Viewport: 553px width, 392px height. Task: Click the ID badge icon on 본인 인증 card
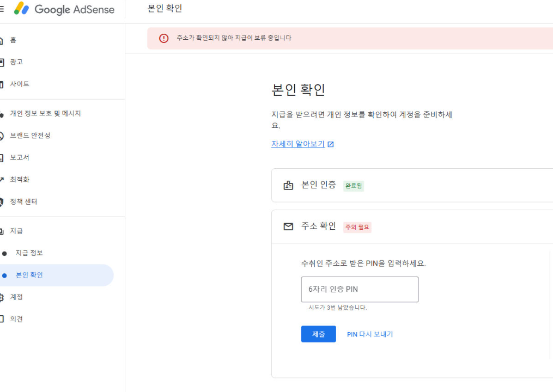[288, 185]
